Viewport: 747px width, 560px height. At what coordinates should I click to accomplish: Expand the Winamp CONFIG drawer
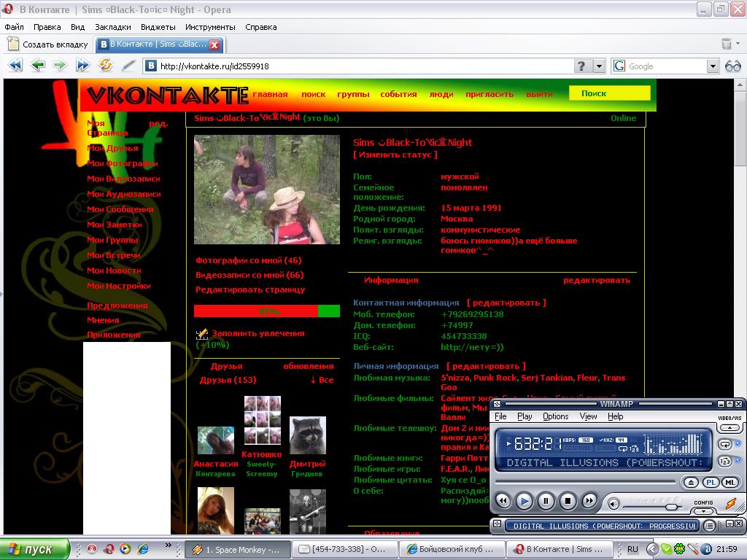(x=703, y=511)
